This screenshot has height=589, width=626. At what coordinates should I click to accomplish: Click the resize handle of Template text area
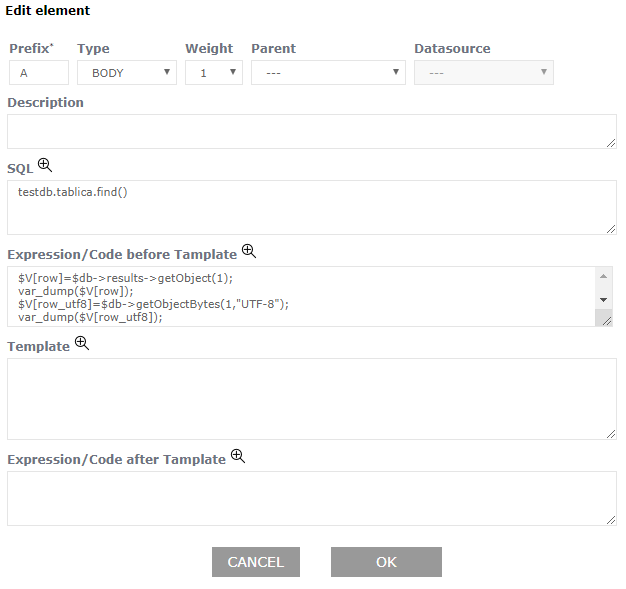(x=611, y=433)
